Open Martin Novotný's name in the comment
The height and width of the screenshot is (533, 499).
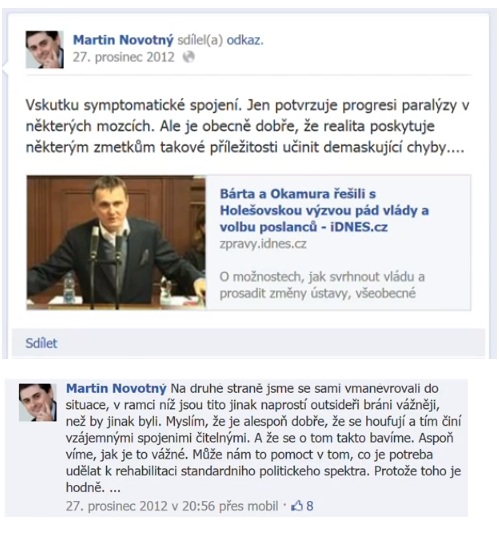point(116,388)
